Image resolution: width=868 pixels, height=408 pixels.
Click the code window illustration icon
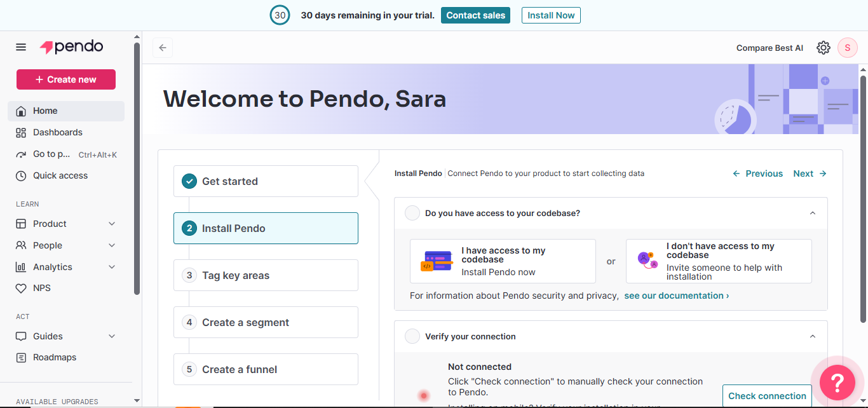pos(436,261)
